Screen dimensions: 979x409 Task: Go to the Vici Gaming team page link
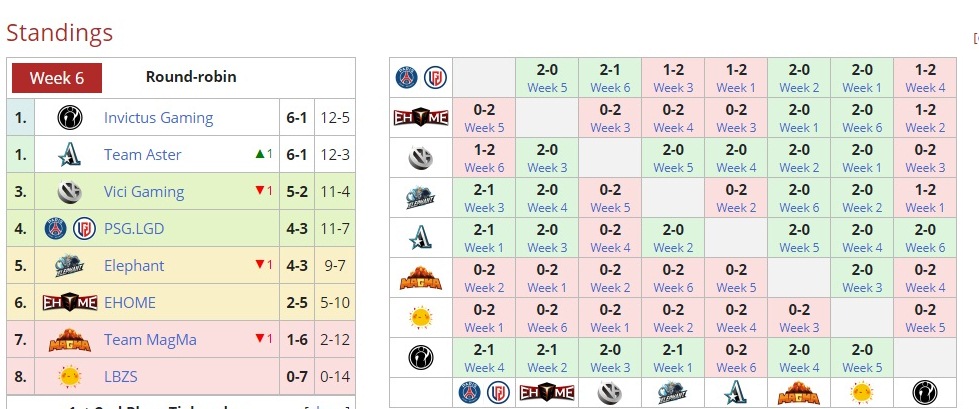click(144, 192)
